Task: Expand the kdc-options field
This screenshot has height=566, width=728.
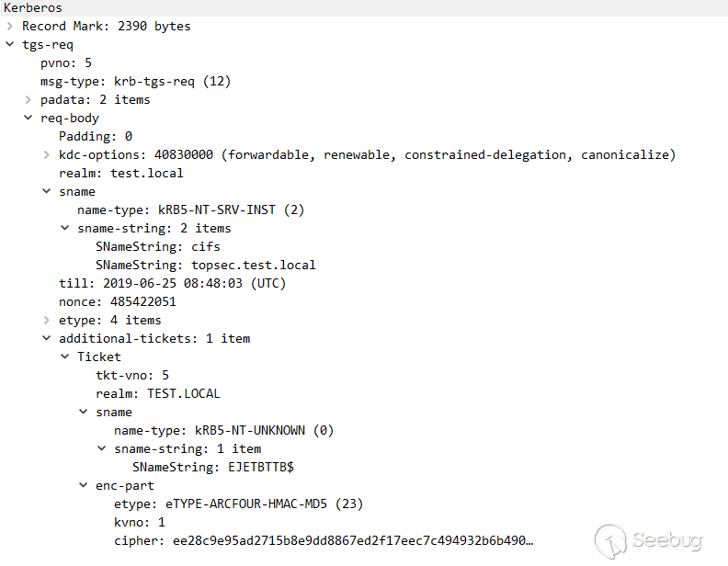Action: coord(47,154)
